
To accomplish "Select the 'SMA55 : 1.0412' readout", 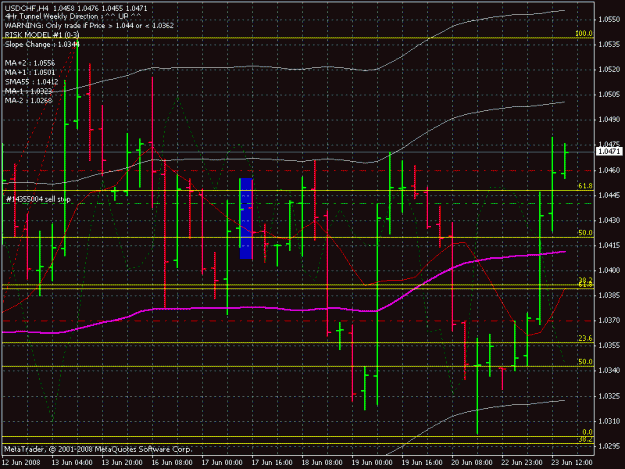I will [x=31, y=82].
